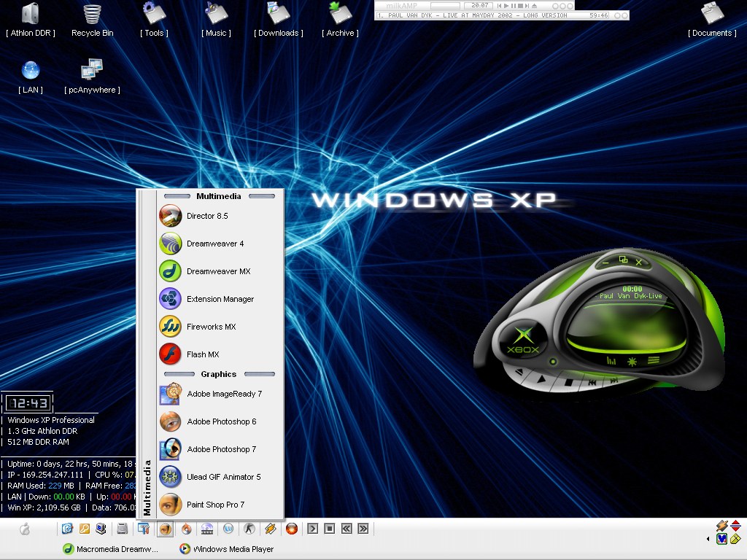
Task: Open Paint Shop Pro 7
Action: 214,505
